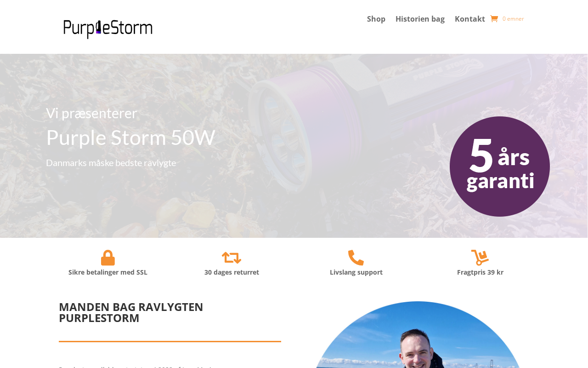Click the phone support icon

356,258
